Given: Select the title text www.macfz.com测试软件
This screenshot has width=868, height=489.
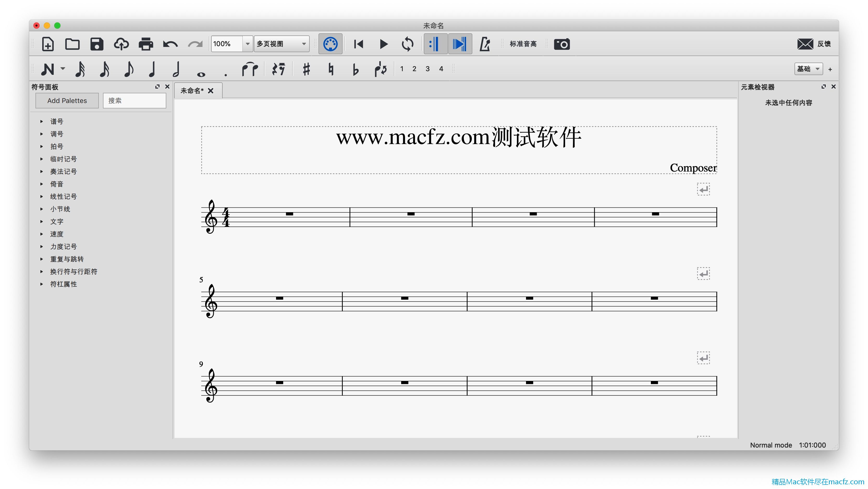Looking at the screenshot, I should point(459,137).
